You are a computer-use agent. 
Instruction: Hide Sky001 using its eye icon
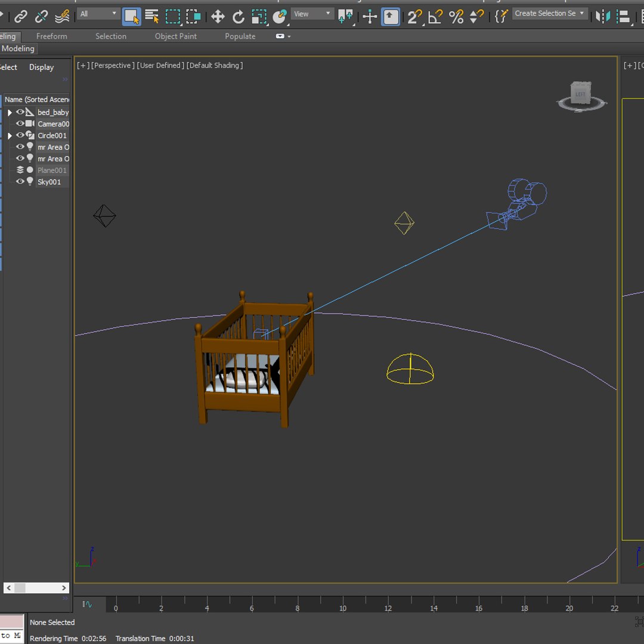point(20,181)
